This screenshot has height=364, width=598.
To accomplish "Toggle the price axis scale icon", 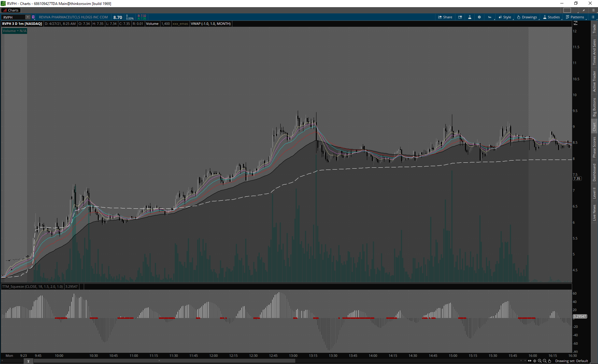I will [x=576, y=23].
